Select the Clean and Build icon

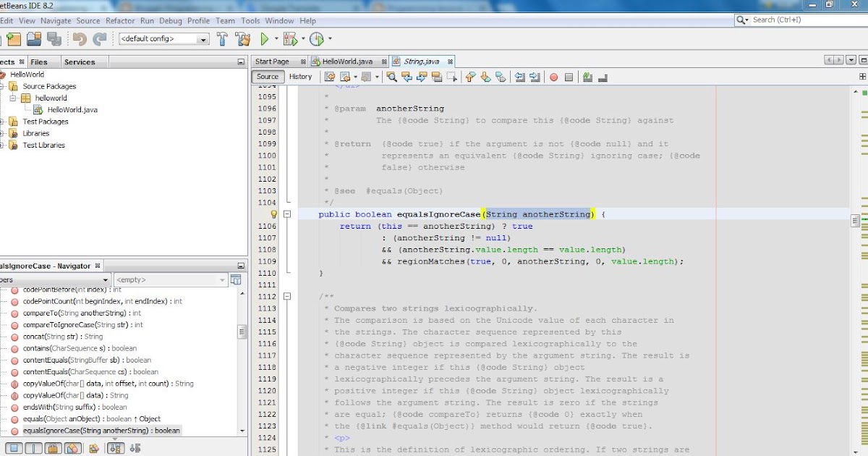(x=241, y=38)
